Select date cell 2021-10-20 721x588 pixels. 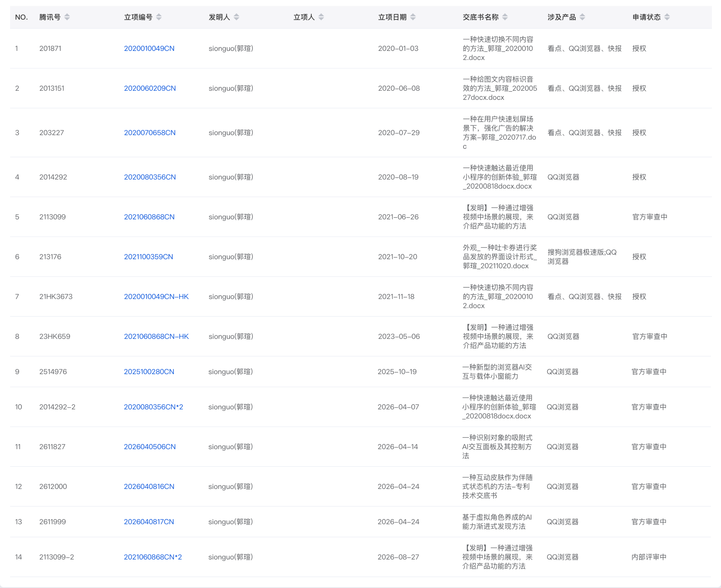[x=397, y=257]
